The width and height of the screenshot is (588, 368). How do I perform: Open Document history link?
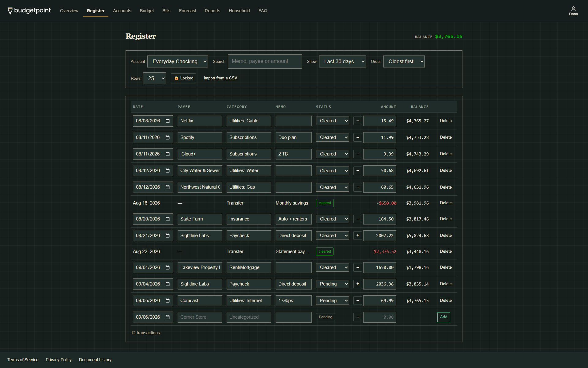point(95,360)
